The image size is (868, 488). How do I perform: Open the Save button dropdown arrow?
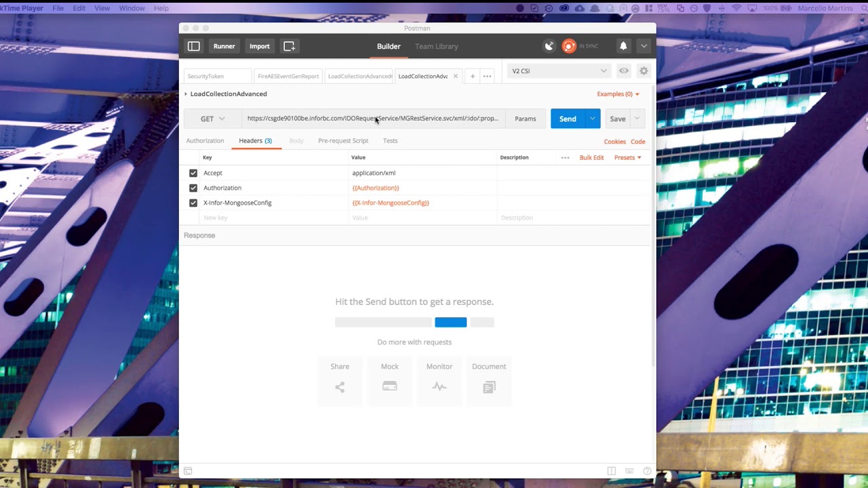[637, 119]
